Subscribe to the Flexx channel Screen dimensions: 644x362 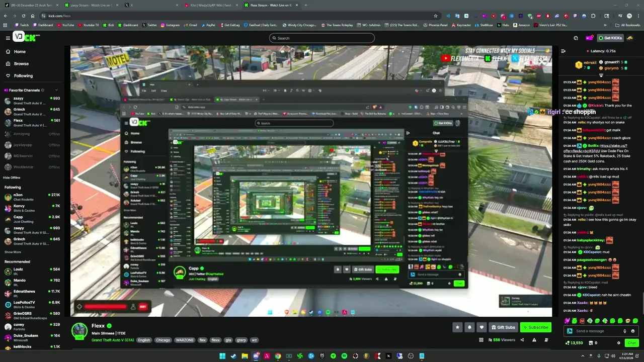click(x=535, y=327)
